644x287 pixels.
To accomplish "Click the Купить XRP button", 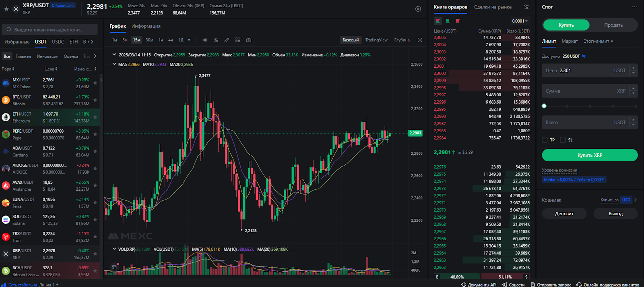I will [x=590, y=155].
